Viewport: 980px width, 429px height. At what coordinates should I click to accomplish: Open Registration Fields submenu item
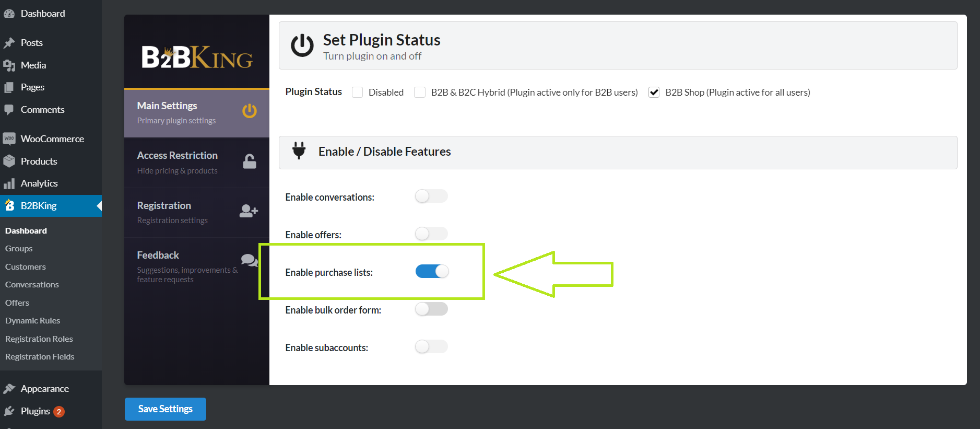40,357
